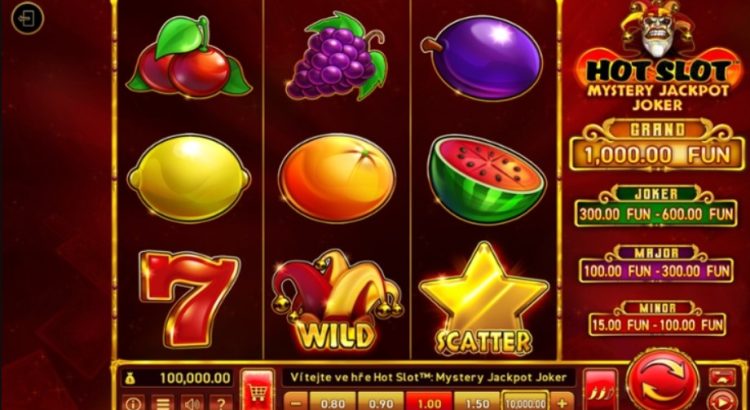This screenshot has height=410, width=750.
Task: Toggle the chili pepper turbo mode
Action: point(600,390)
